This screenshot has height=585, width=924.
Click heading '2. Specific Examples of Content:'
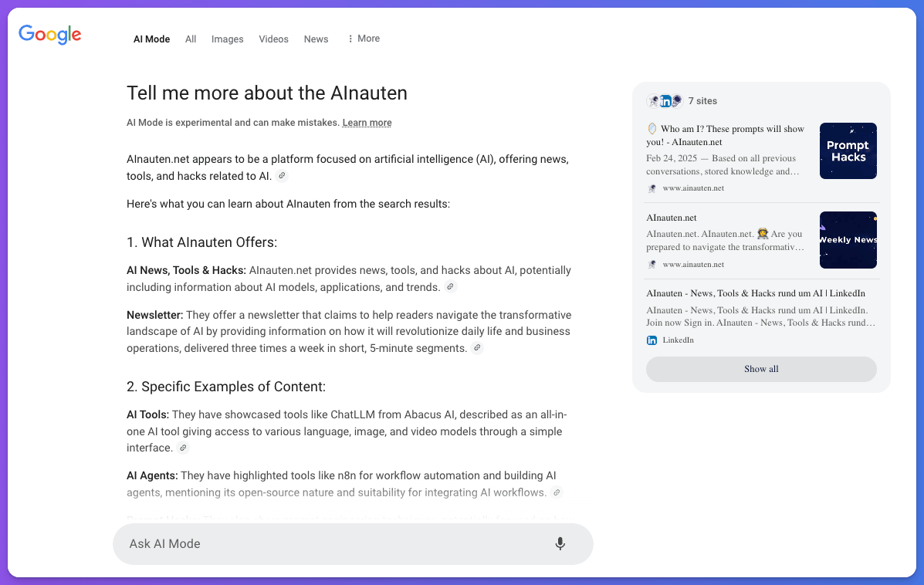pyautogui.click(x=225, y=387)
